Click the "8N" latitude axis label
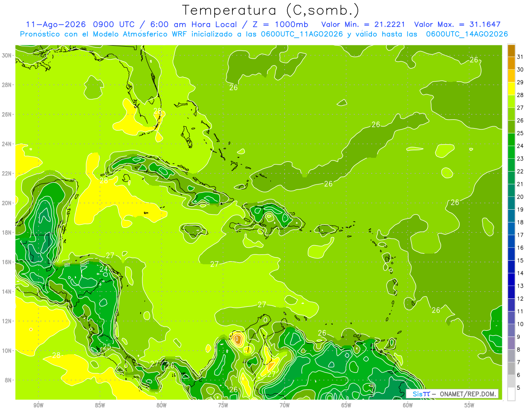The width and height of the screenshot is (532, 411). pos(9,380)
